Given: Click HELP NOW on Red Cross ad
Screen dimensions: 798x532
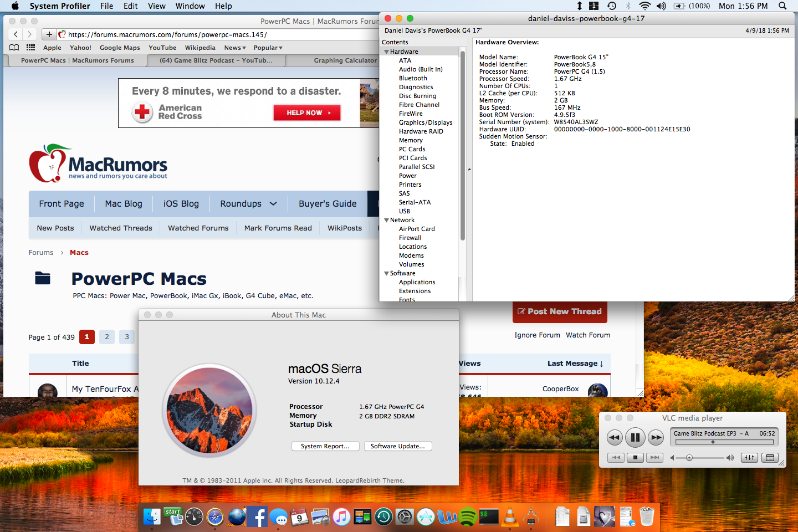Looking at the screenshot, I should [x=307, y=113].
